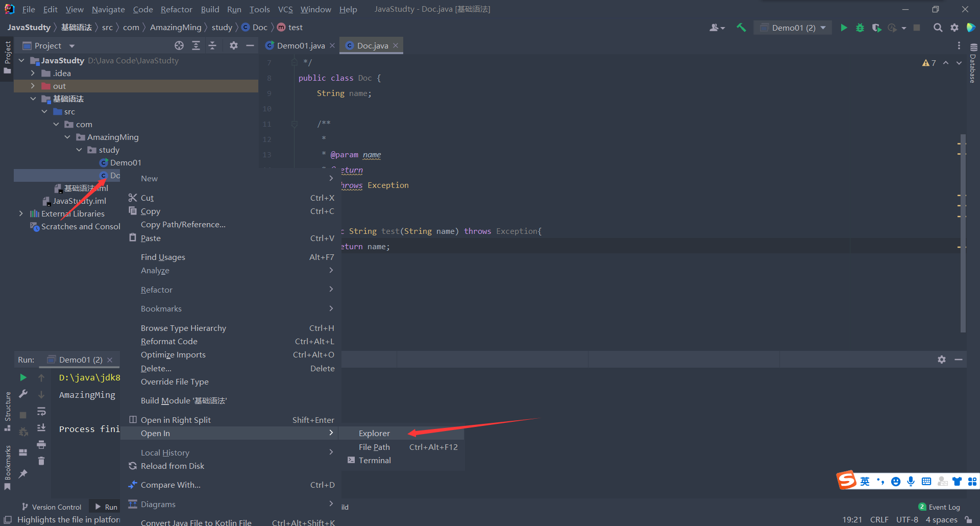
Task: Expand External Libraries node
Action: point(21,213)
